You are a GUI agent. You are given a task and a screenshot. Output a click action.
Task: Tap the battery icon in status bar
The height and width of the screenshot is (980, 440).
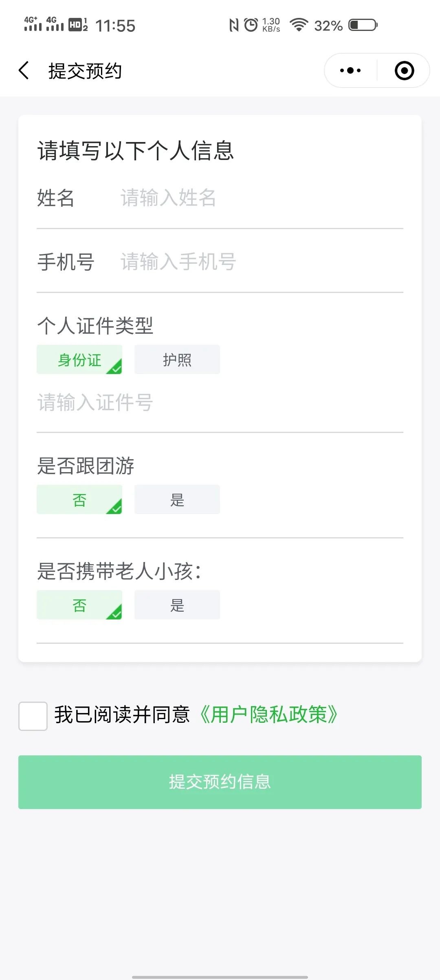point(363,25)
